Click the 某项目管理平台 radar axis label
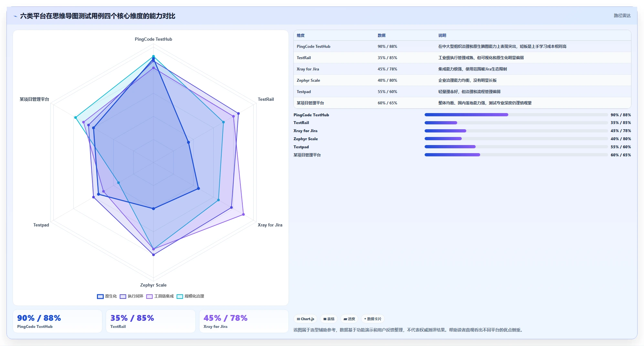The height and width of the screenshot is (346, 644). (34, 100)
